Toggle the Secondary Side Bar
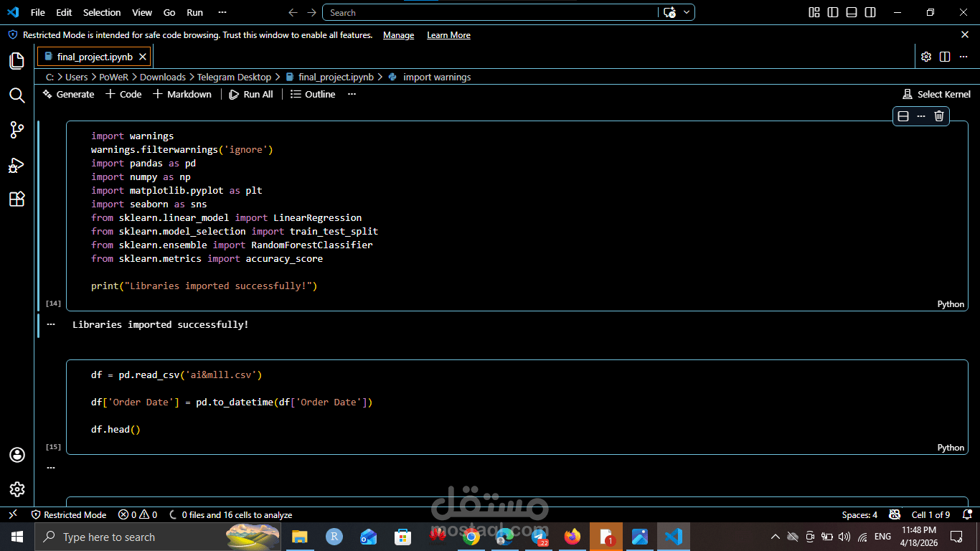980x551 pixels. (x=870, y=12)
